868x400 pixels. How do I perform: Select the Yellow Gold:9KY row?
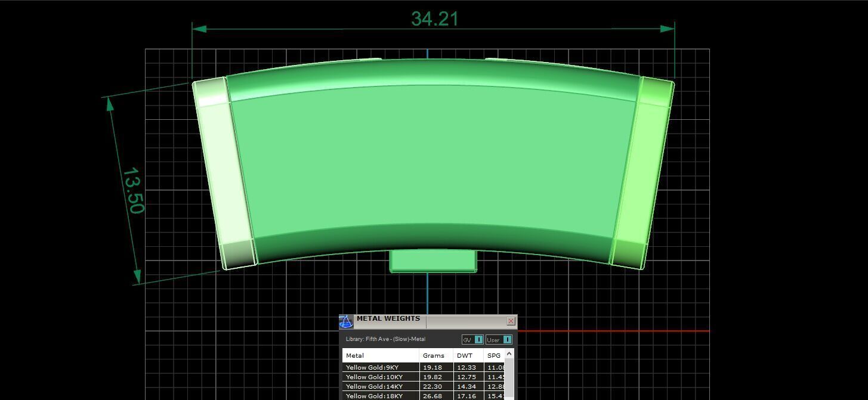424,367
